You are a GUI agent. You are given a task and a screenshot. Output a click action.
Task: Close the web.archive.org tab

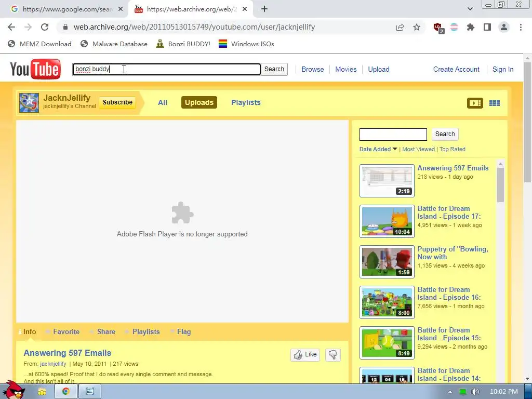coord(245,9)
